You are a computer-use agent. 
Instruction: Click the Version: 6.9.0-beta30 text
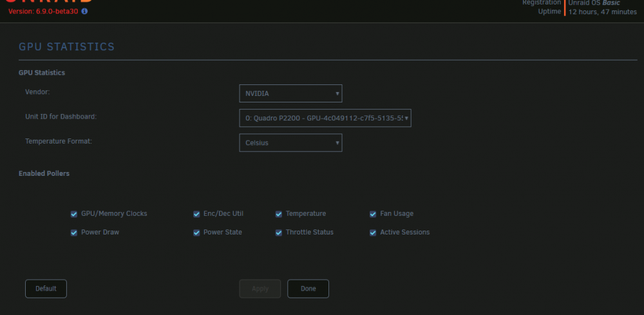(43, 12)
